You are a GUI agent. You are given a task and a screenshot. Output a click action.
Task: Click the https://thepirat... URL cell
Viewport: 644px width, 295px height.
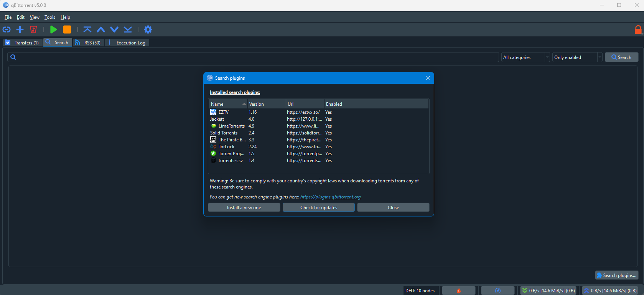[304, 139]
